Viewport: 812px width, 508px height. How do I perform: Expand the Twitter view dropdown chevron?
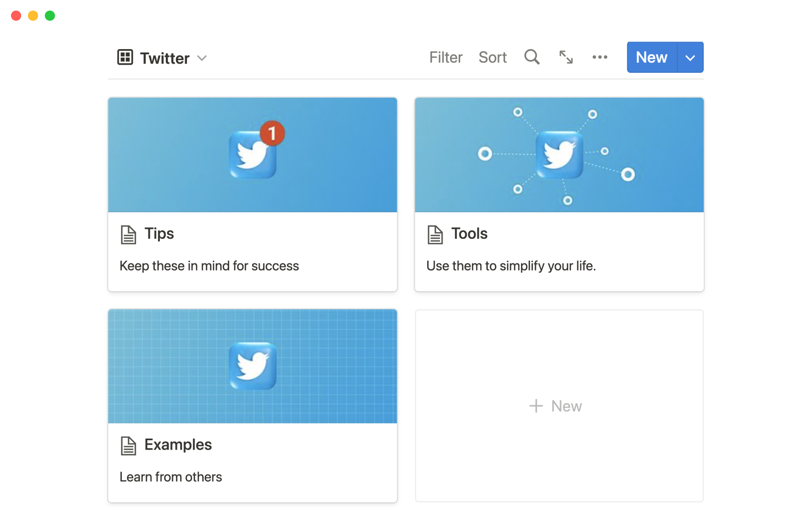click(x=202, y=58)
